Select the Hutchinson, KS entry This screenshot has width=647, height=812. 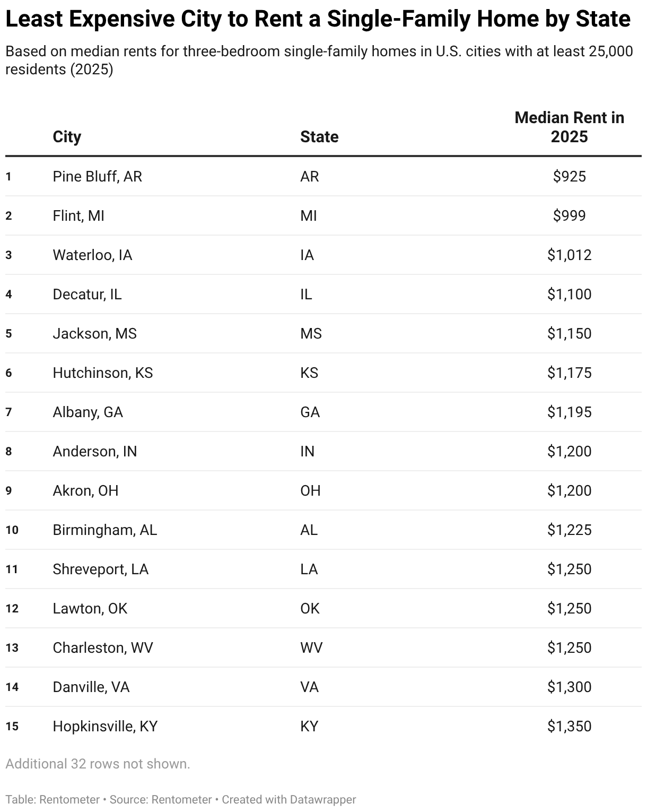[x=102, y=373]
